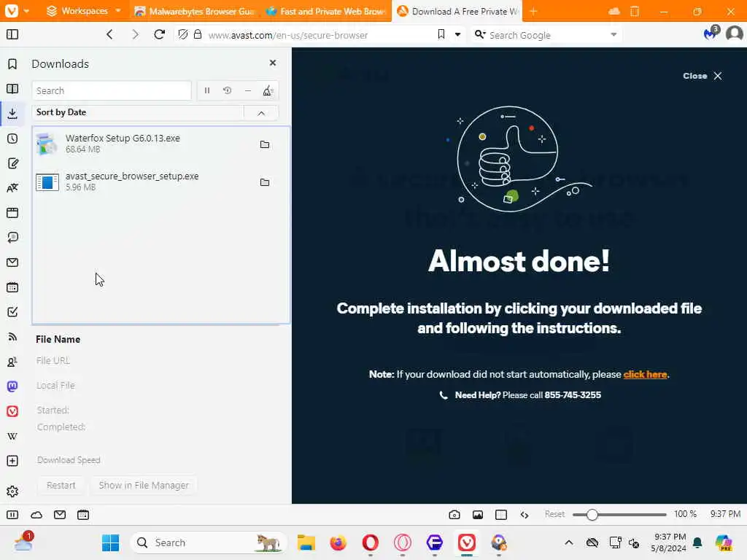Image resolution: width=747 pixels, height=560 pixels.
Task: Go forward to next page
Action: 135,34
